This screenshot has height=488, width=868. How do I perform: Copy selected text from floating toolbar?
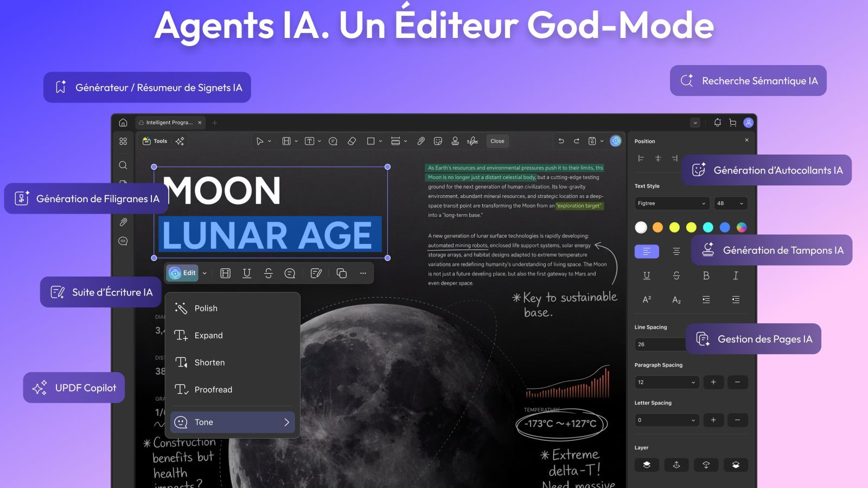click(341, 273)
